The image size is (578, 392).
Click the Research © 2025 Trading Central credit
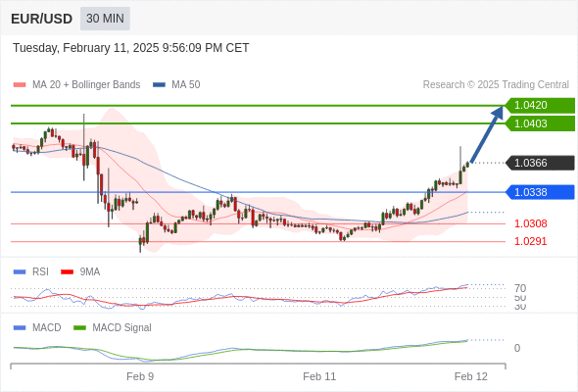(496, 85)
